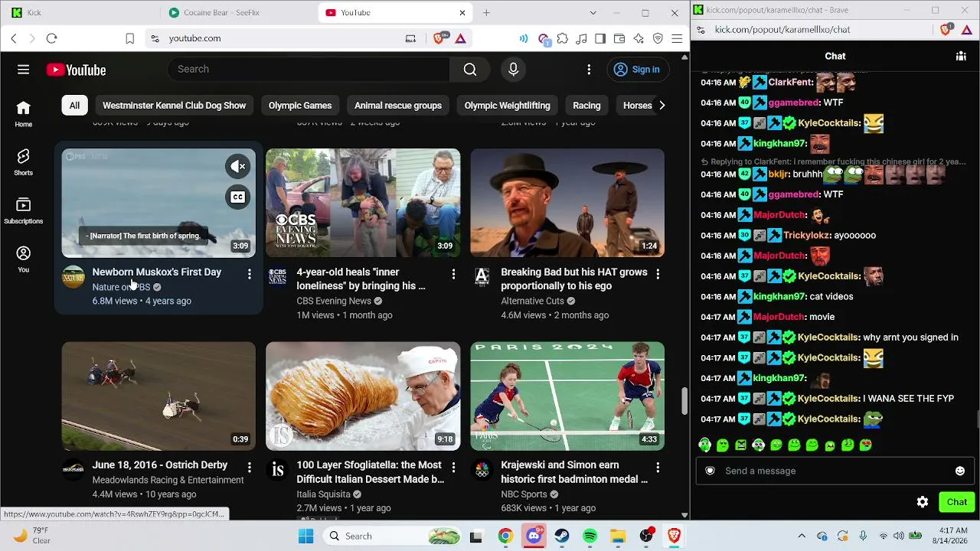980x551 pixels.
Task: Open Brave Rewards triangle in YouTube window
Action: 461,38
